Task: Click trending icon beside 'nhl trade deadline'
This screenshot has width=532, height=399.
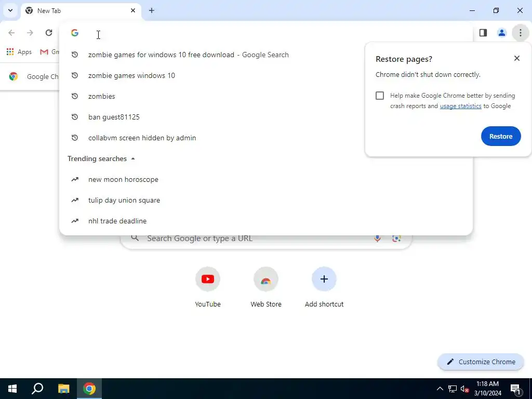Action: [75, 220]
